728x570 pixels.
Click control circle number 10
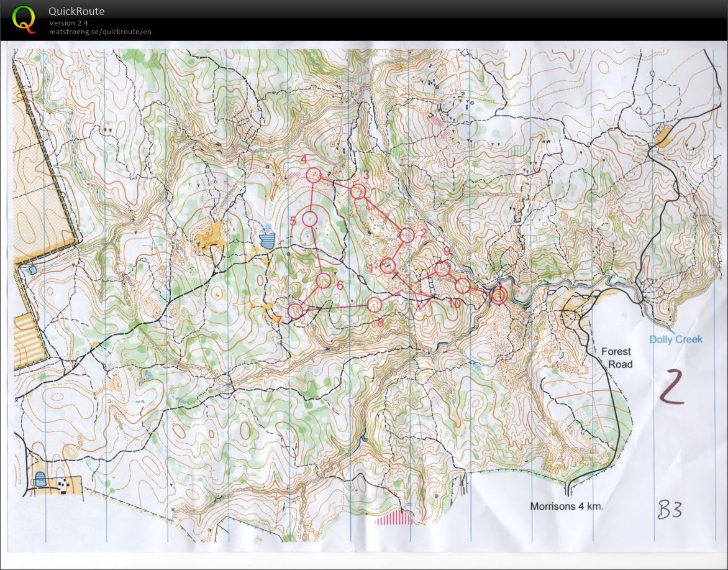(x=462, y=286)
